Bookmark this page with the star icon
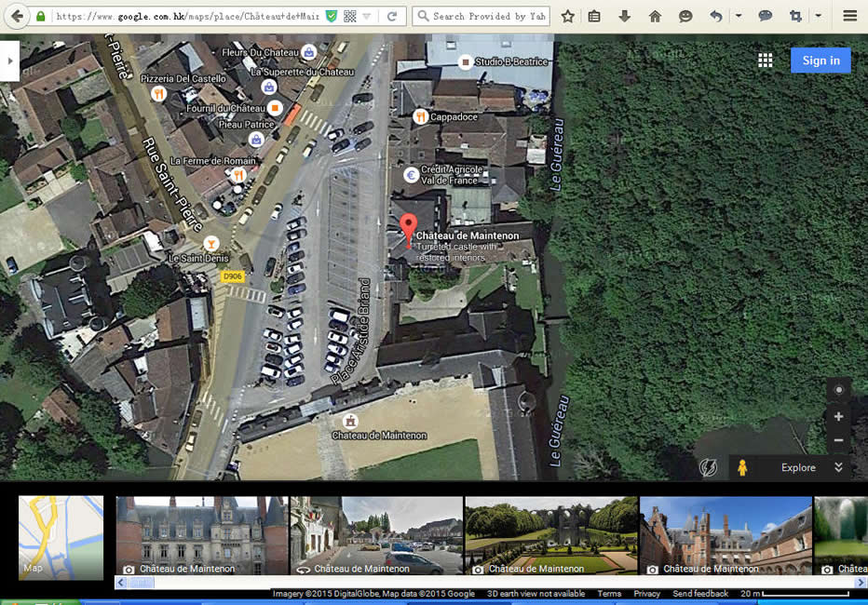The height and width of the screenshot is (605, 868). (567, 17)
